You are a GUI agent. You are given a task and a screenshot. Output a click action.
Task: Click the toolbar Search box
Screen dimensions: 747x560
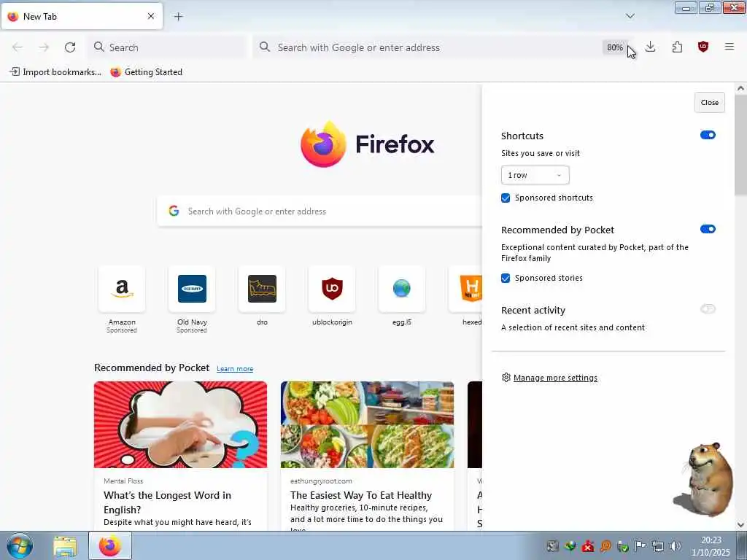coord(167,47)
